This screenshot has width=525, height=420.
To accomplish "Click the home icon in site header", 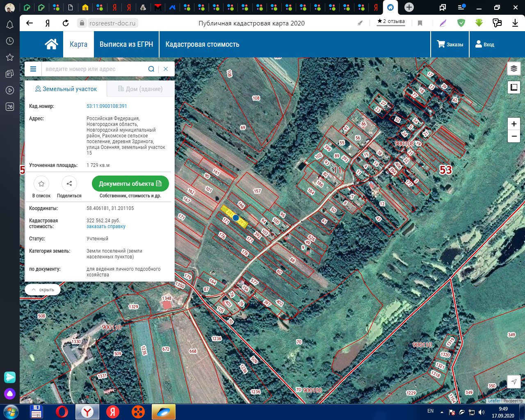I will click(51, 44).
